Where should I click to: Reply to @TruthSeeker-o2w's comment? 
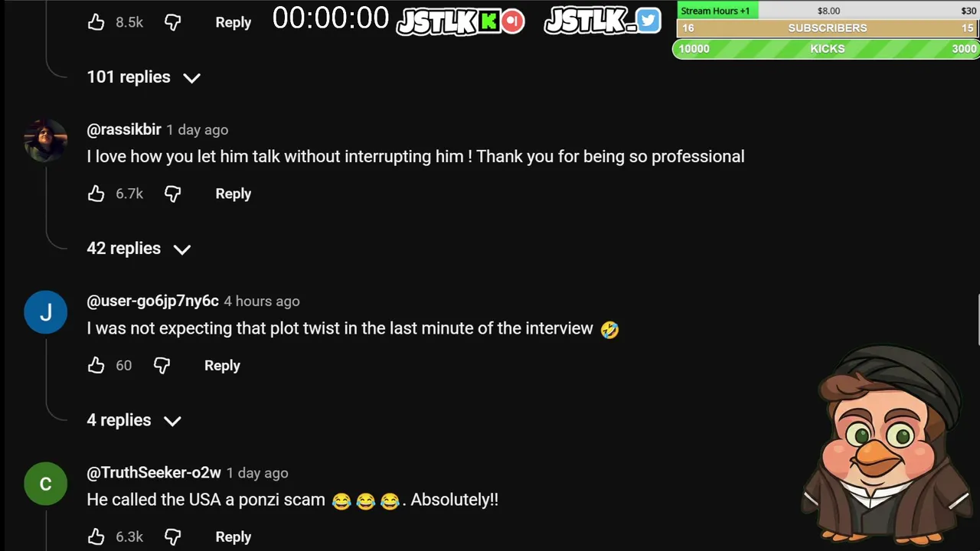pyautogui.click(x=233, y=536)
